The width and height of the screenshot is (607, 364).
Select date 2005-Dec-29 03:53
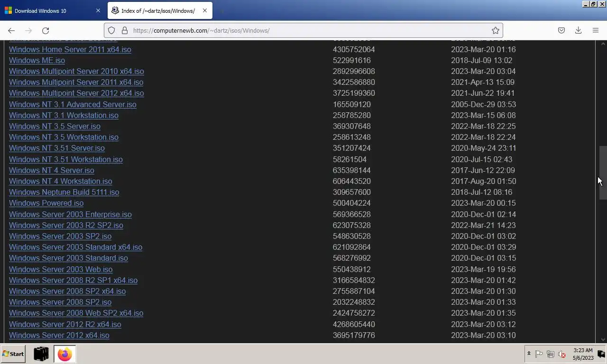(483, 104)
